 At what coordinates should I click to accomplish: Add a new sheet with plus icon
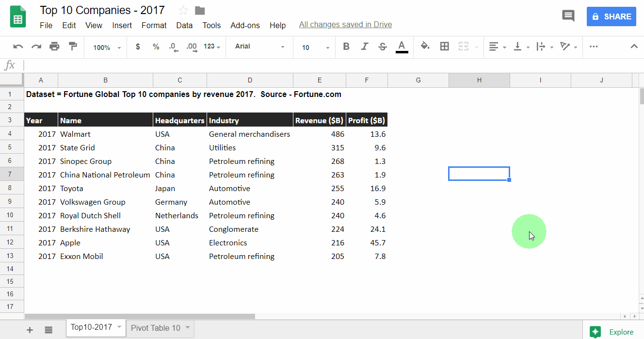(30, 330)
